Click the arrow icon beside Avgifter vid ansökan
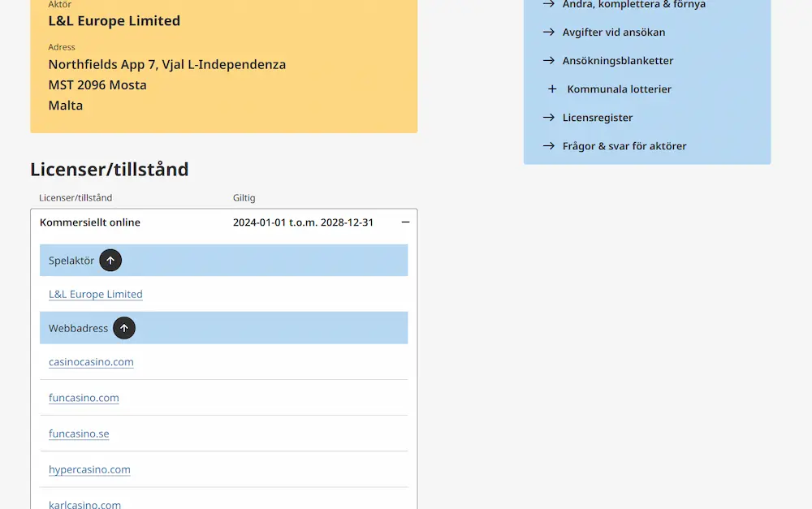 tap(548, 32)
